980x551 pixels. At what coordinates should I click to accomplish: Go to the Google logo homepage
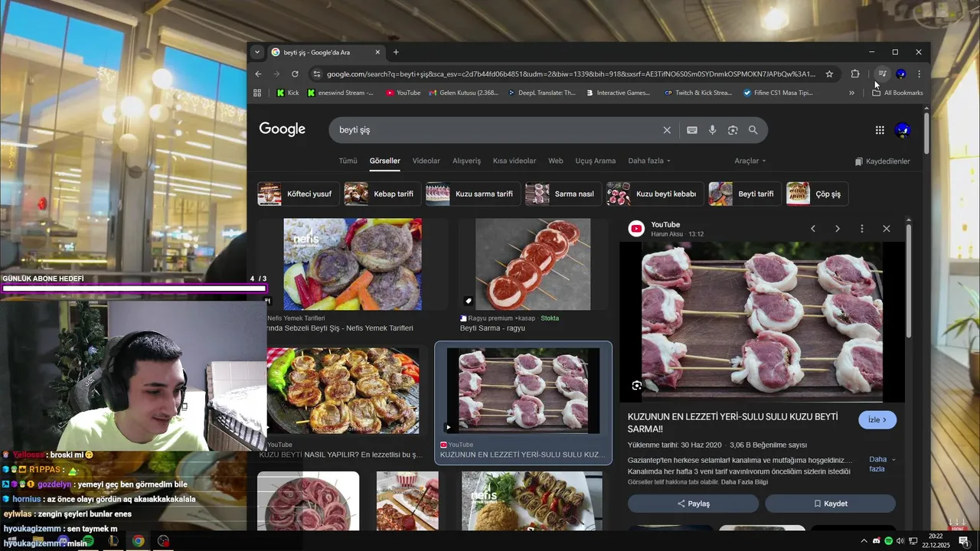click(x=282, y=129)
